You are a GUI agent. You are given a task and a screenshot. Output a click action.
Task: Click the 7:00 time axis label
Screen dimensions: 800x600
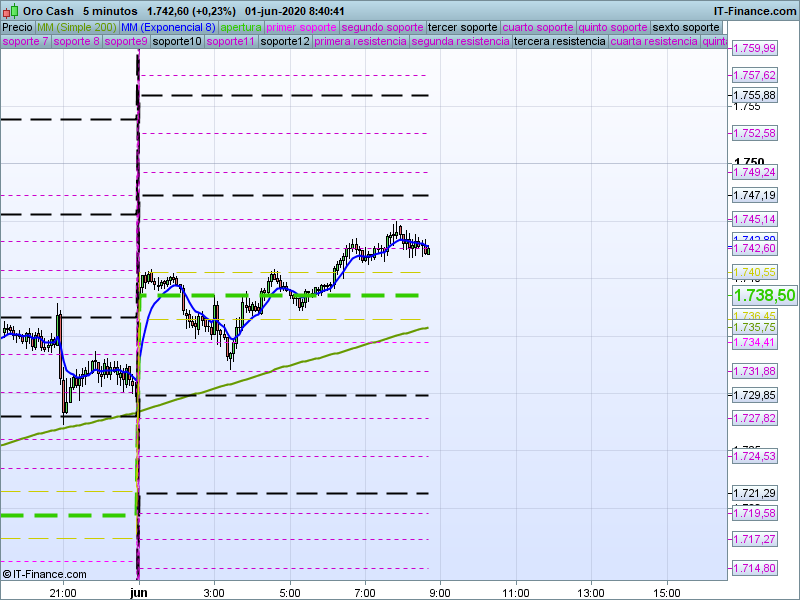click(x=365, y=593)
